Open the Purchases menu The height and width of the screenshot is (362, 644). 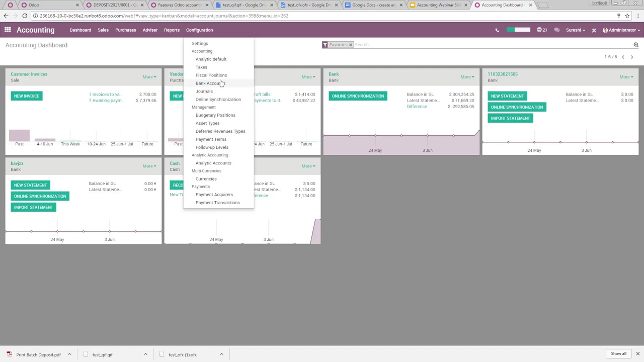(126, 30)
